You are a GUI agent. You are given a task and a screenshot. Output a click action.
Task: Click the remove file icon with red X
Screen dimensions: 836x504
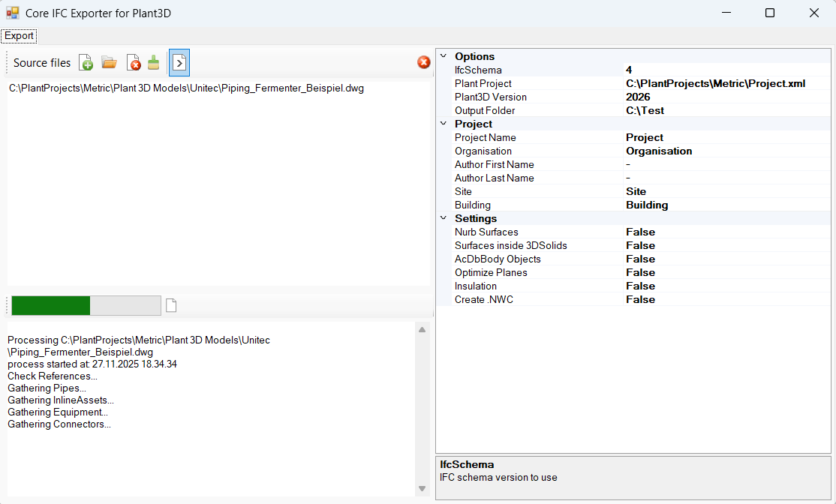(133, 63)
